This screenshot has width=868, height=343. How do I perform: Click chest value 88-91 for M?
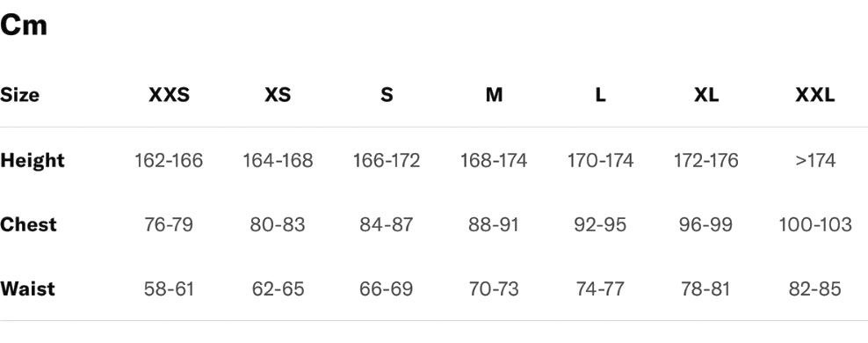click(x=494, y=225)
